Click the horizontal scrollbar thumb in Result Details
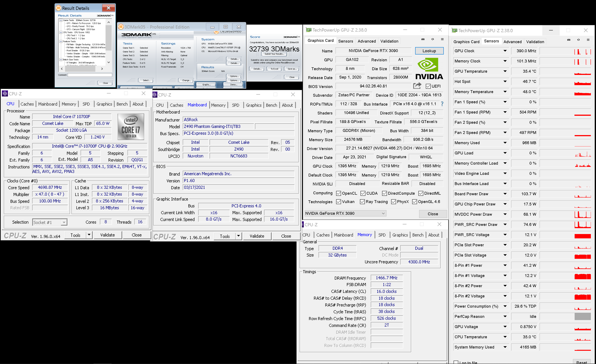This screenshot has height=364, width=596. pyautogui.click(x=80, y=69)
